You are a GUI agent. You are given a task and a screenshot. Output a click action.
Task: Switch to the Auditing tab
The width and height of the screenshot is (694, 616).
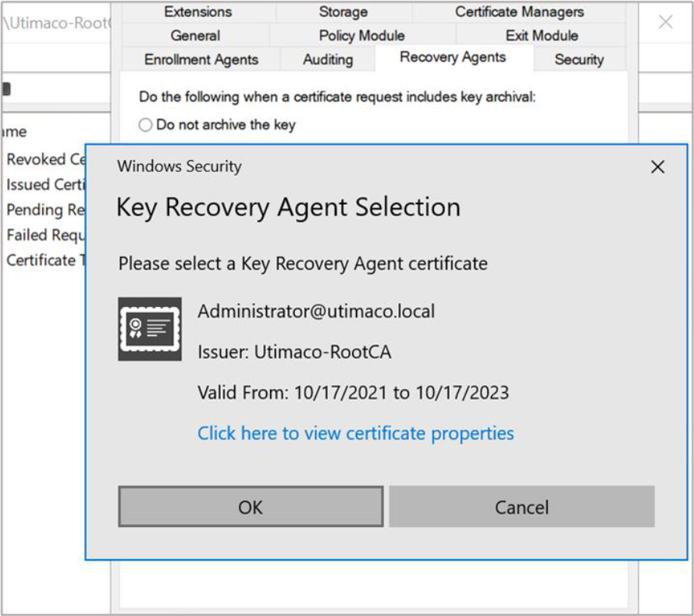point(328,60)
